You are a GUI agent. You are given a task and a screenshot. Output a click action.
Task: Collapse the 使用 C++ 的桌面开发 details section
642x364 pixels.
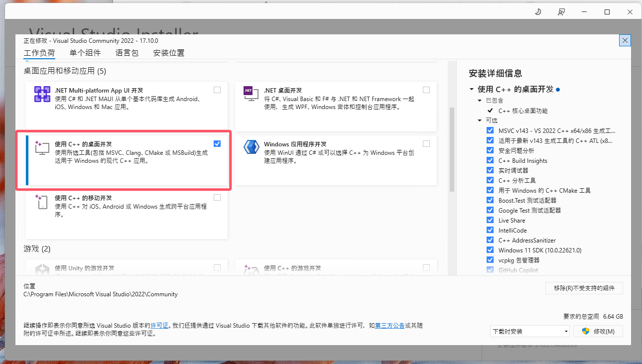[x=472, y=89]
